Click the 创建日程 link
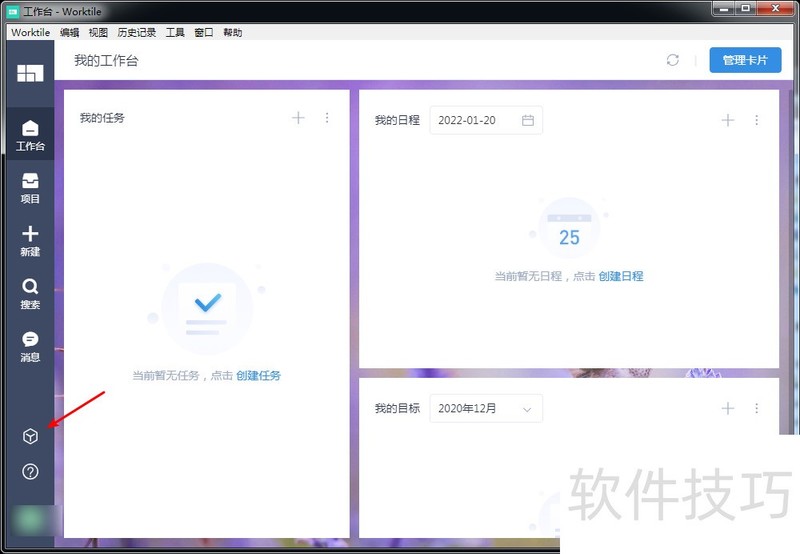The height and width of the screenshot is (554, 800). (x=620, y=276)
